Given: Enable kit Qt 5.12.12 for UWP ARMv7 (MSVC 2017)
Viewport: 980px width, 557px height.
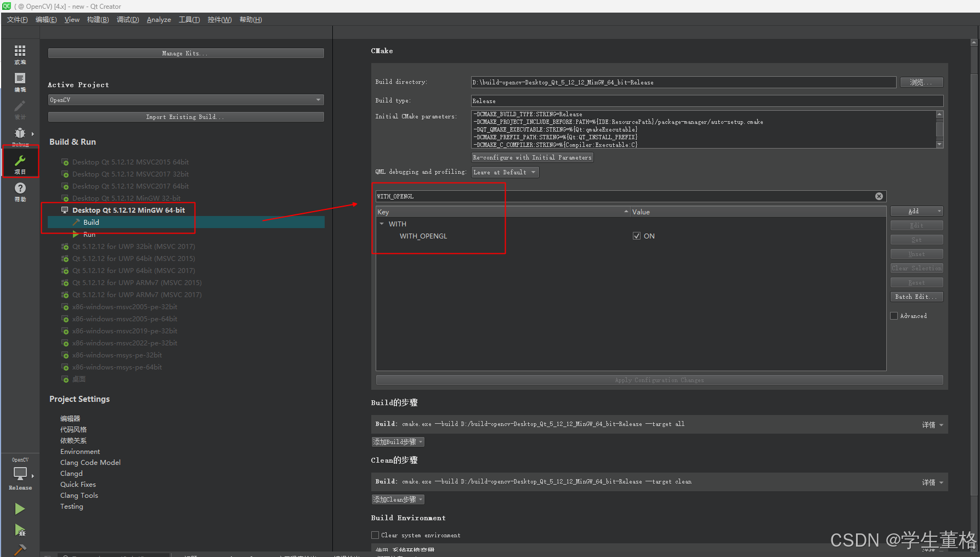Looking at the screenshot, I should [137, 295].
